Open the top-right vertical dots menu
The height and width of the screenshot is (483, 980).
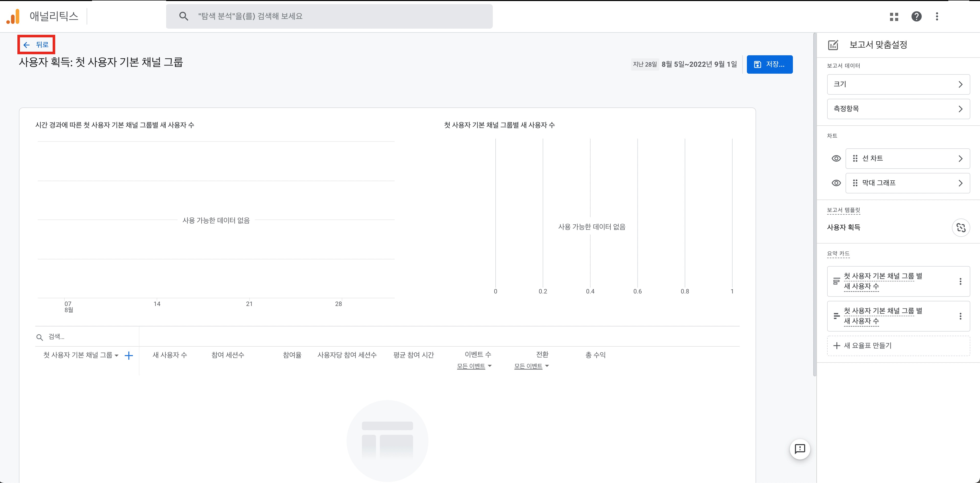937,16
